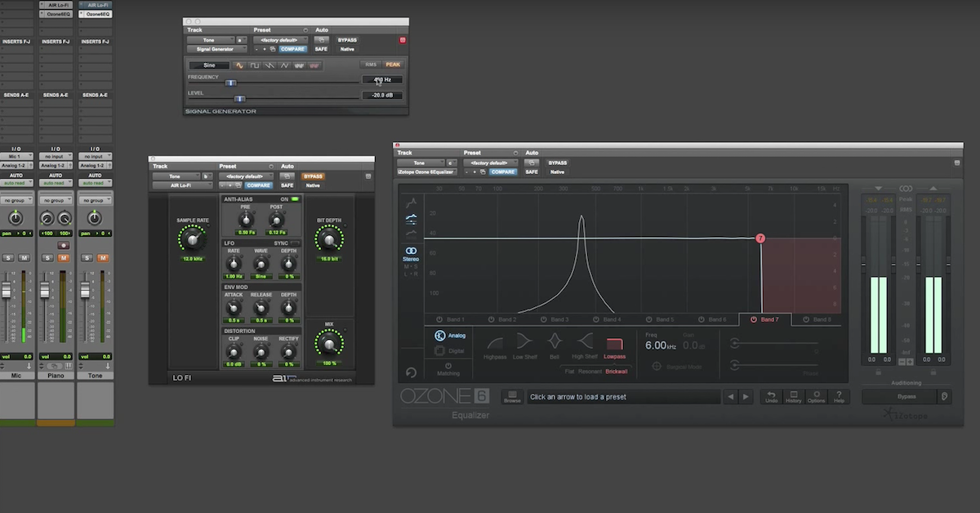Select the triangle waveform icon in Signal Generator

point(284,65)
